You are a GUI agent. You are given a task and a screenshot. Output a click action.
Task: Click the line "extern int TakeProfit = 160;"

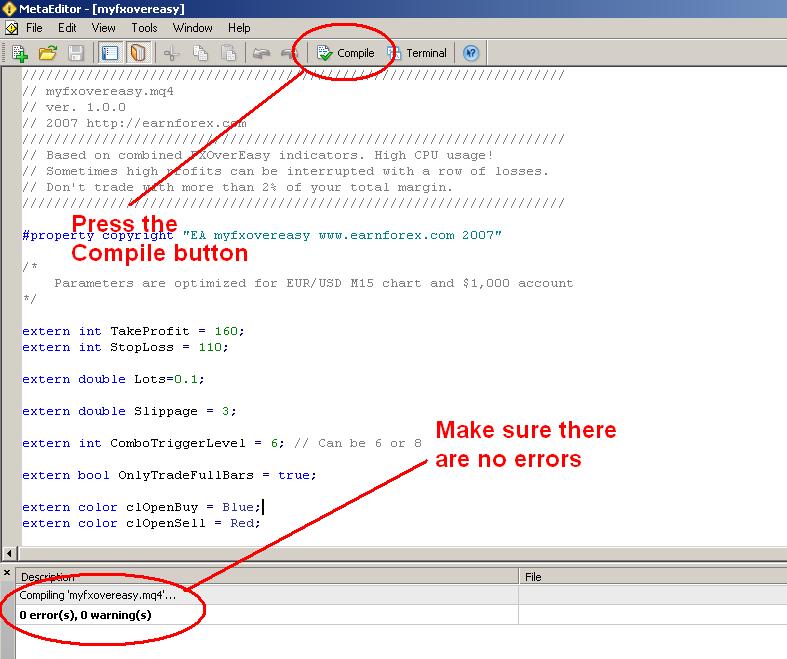click(x=133, y=331)
